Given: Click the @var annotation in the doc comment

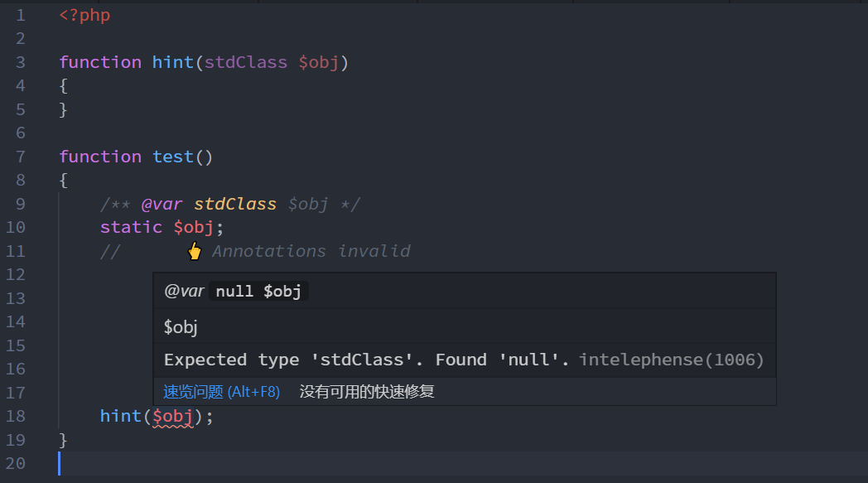Looking at the screenshot, I should click(x=160, y=203).
